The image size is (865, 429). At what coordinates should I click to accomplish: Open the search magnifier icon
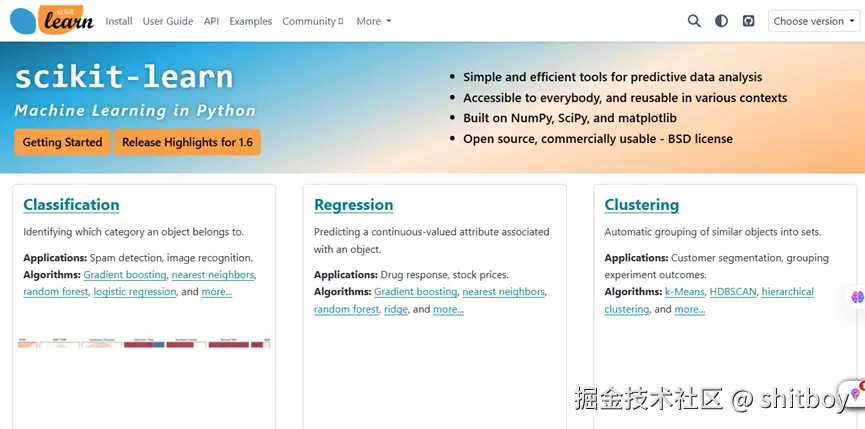point(694,21)
